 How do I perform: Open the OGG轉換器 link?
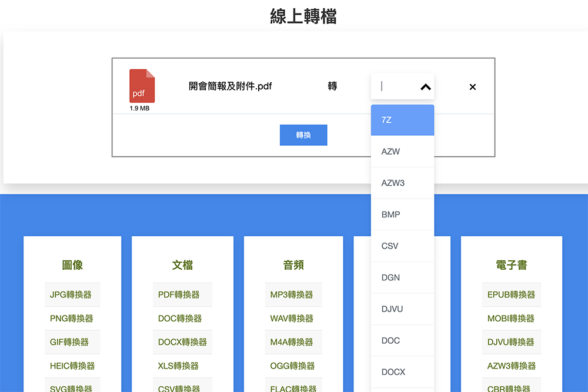point(293,365)
